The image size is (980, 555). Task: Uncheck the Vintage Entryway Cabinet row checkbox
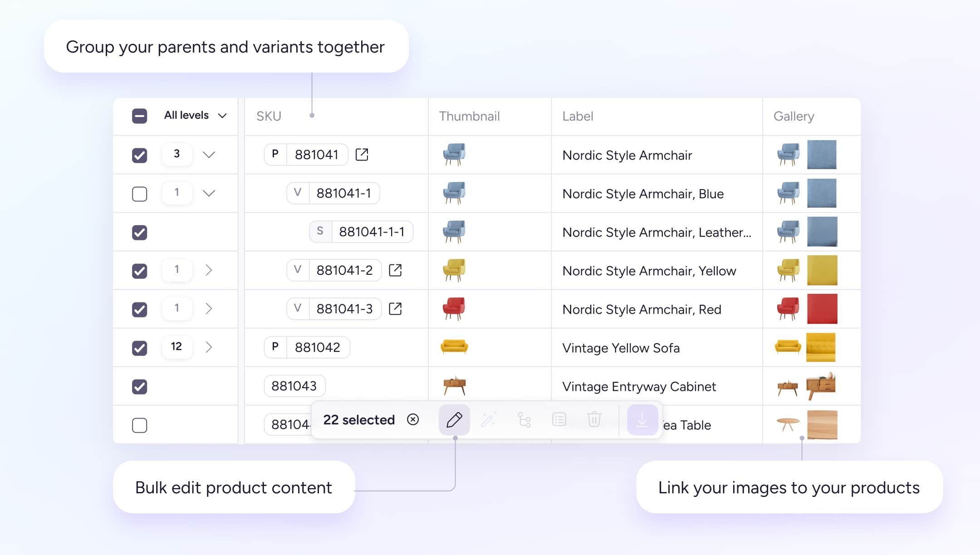pyautogui.click(x=139, y=386)
